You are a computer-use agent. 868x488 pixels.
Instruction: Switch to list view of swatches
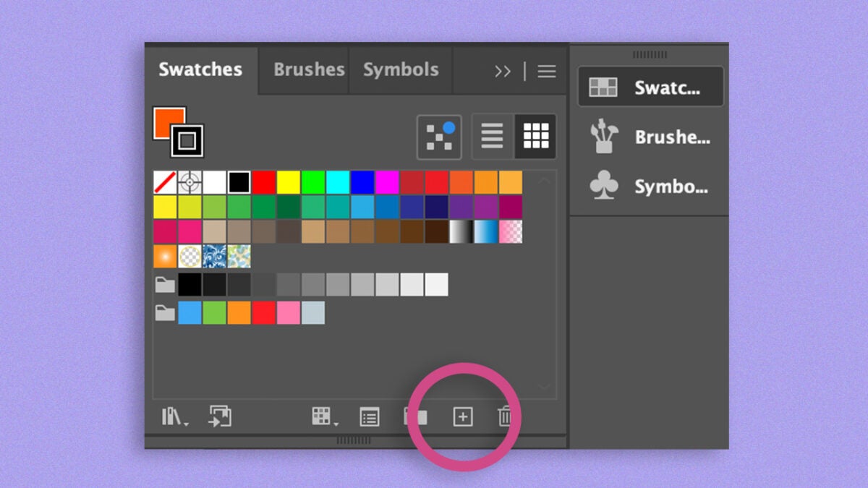pos(493,137)
